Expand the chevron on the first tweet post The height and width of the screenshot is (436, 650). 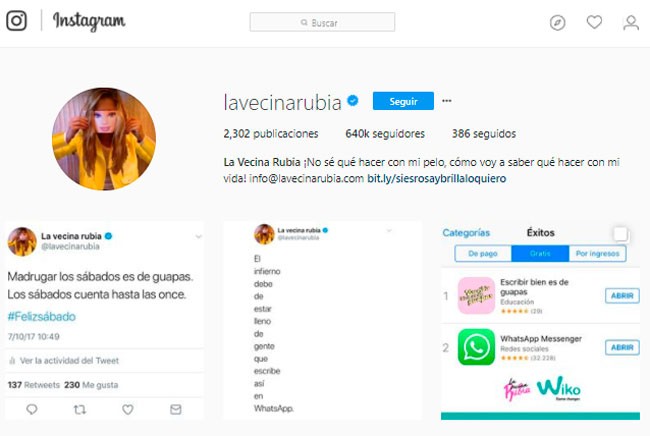pyautogui.click(x=199, y=237)
